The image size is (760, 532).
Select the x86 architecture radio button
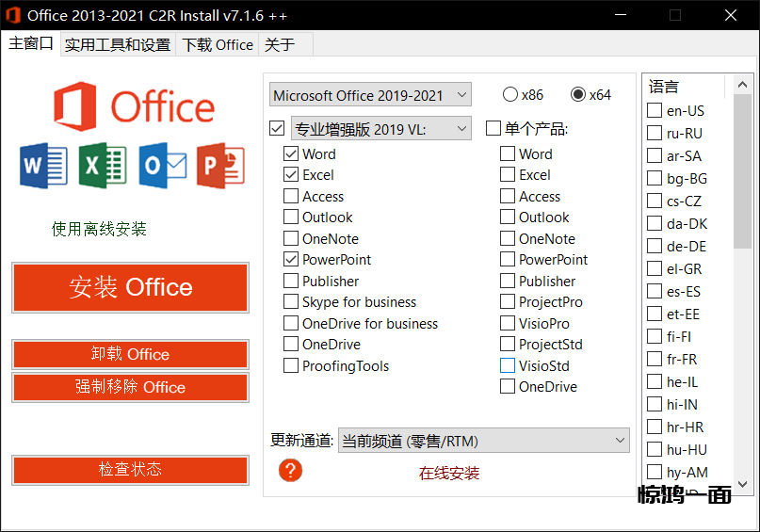[x=510, y=95]
